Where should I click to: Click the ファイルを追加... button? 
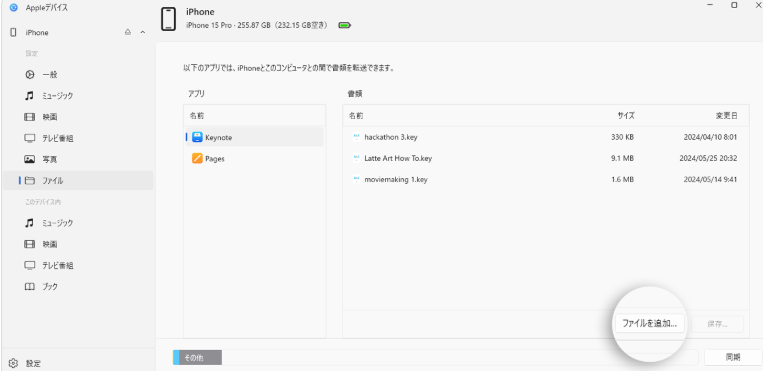[x=650, y=323]
